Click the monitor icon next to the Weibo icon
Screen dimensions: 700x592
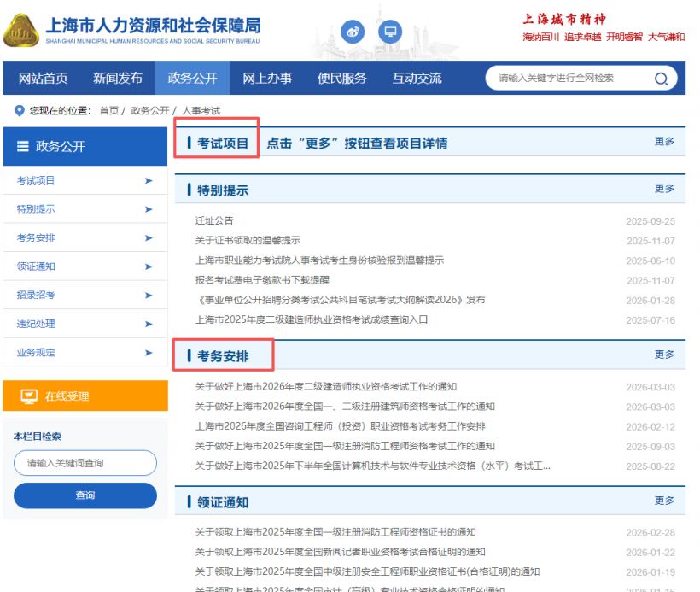point(391,32)
